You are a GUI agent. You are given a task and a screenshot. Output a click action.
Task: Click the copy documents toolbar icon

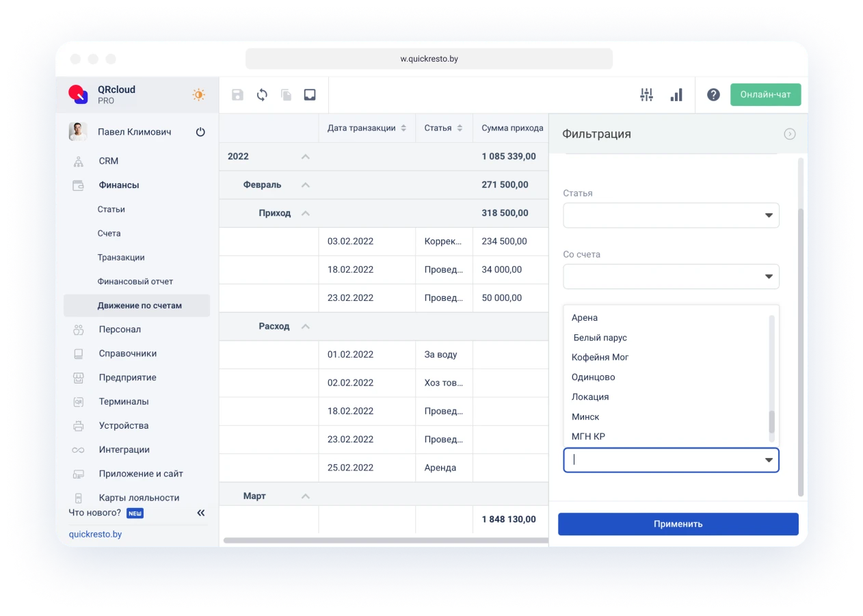286,95
